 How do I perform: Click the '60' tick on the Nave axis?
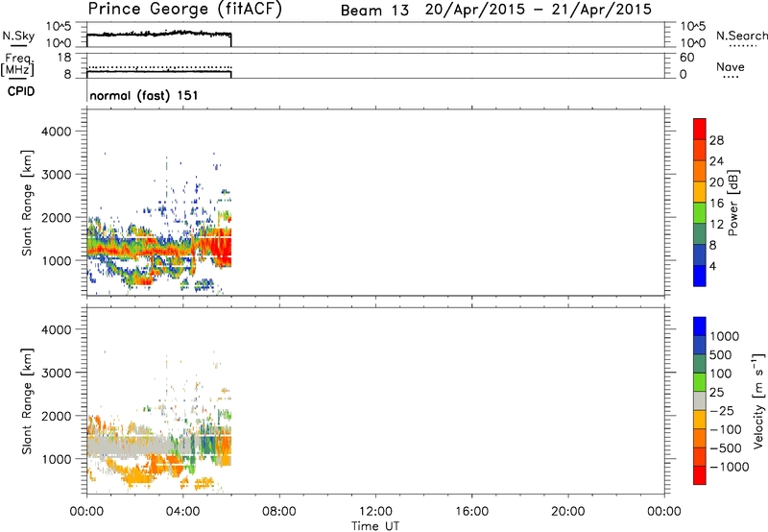686,58
